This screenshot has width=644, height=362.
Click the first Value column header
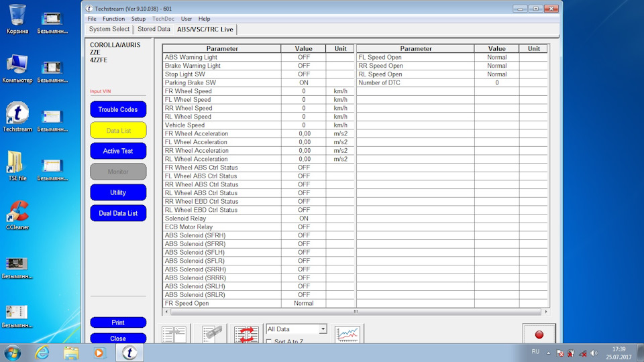click(303, 48)
